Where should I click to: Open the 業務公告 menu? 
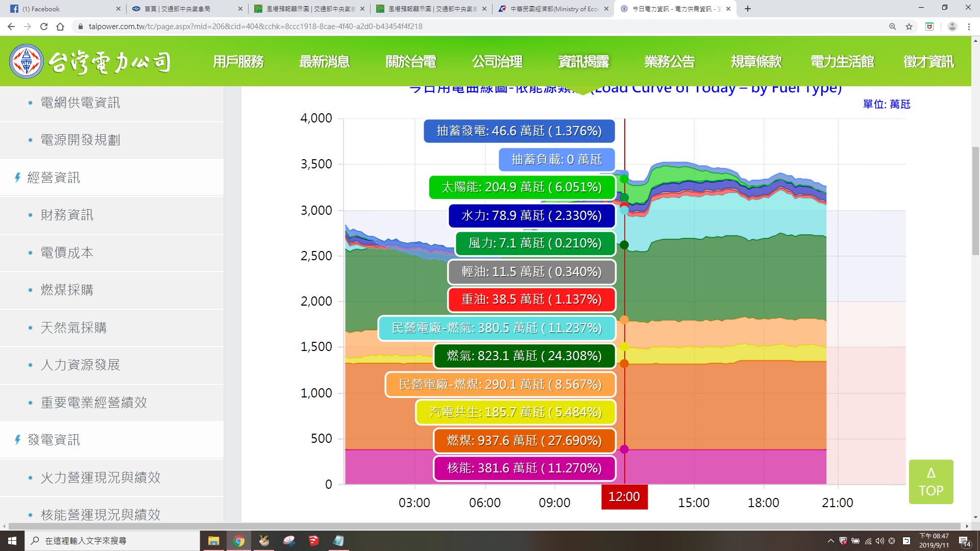click(x=670, y=62)
